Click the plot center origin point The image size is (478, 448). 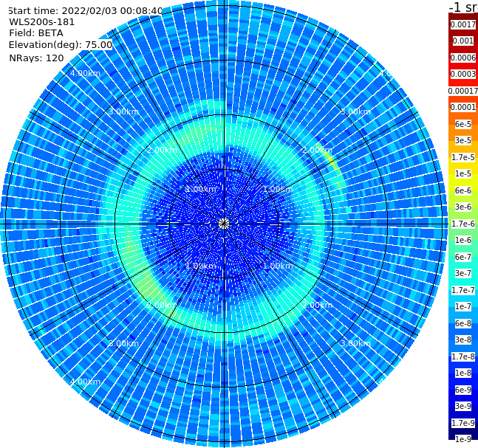tap(224, 224)
